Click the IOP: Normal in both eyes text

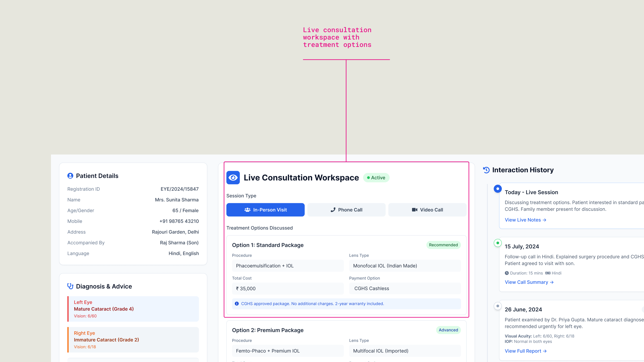click(x=528, y=342)
